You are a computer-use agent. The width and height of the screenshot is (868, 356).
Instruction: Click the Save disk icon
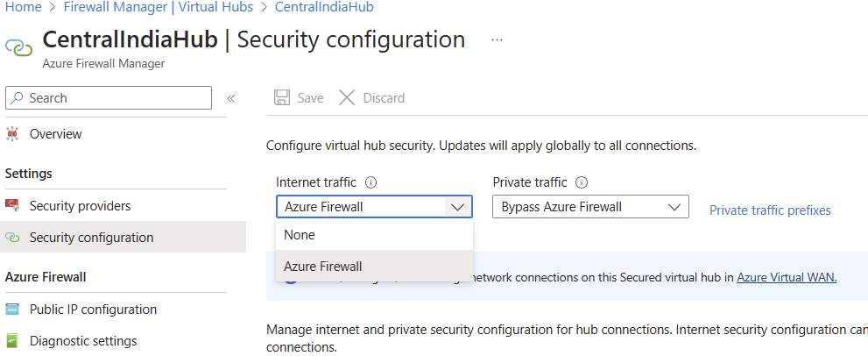coord(281,98)
